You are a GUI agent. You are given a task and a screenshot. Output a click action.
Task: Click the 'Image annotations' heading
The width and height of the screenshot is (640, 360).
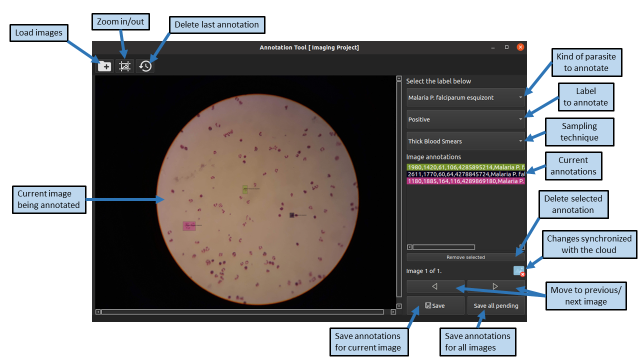[x=433, y=157]
